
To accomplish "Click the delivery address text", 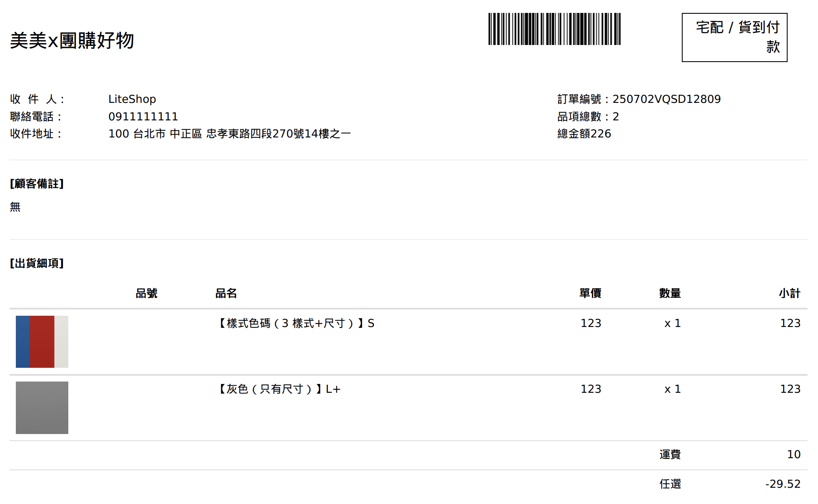I will click(x=229, y=134).
